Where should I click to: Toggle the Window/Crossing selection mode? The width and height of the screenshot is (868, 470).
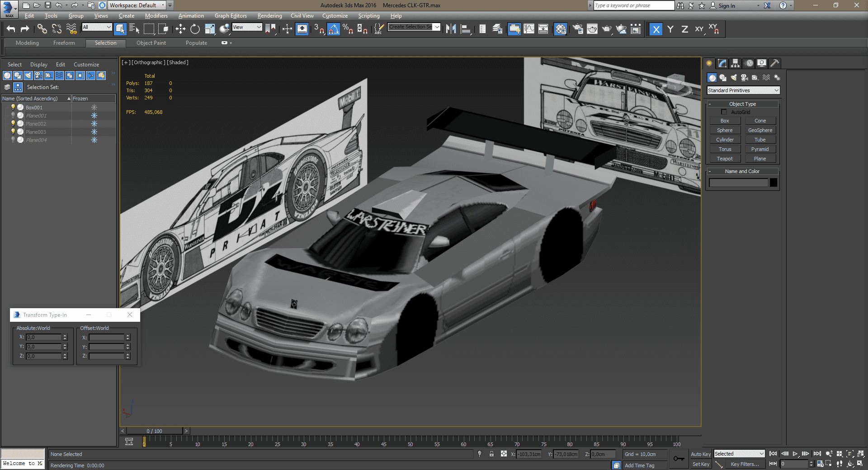coord(163,29)
